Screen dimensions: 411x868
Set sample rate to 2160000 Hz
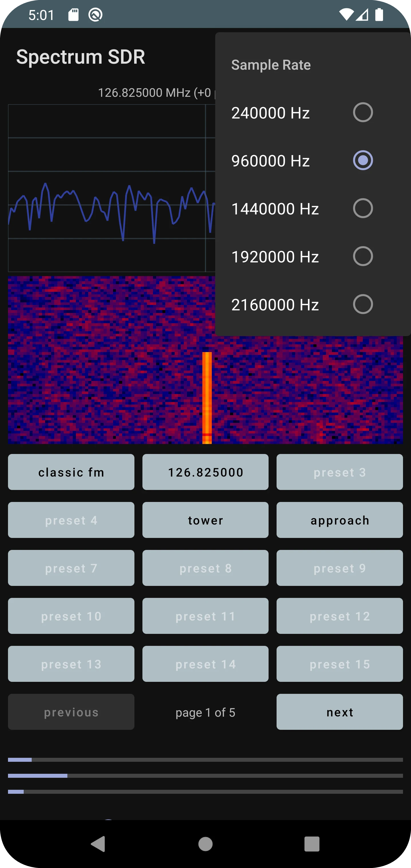tap(313, 305)
